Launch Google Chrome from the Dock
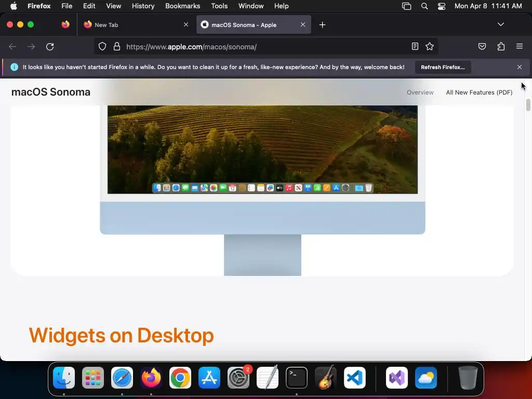The image size is (532, 399). (x=180, y=378)
